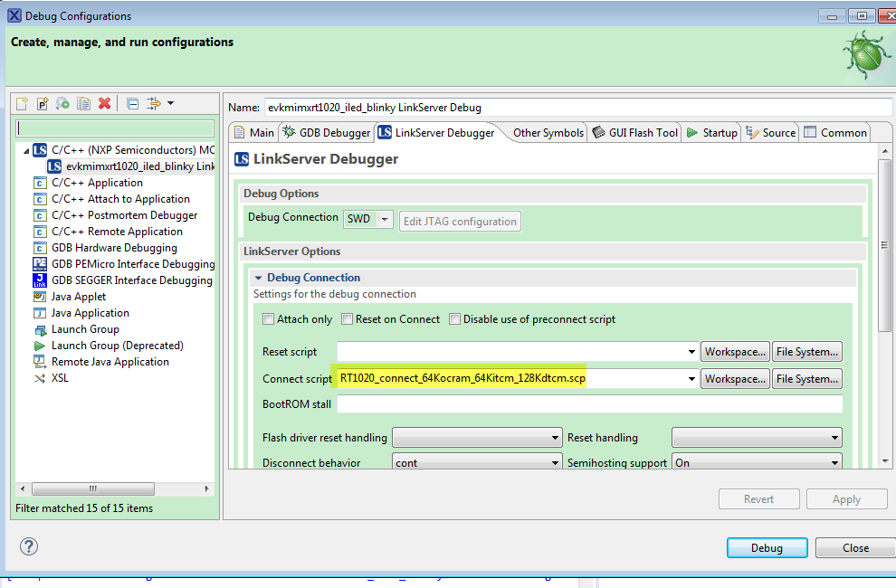This screenshot has height=588, width=896.
Task: Click the Revert button
Action: (758, 498)
